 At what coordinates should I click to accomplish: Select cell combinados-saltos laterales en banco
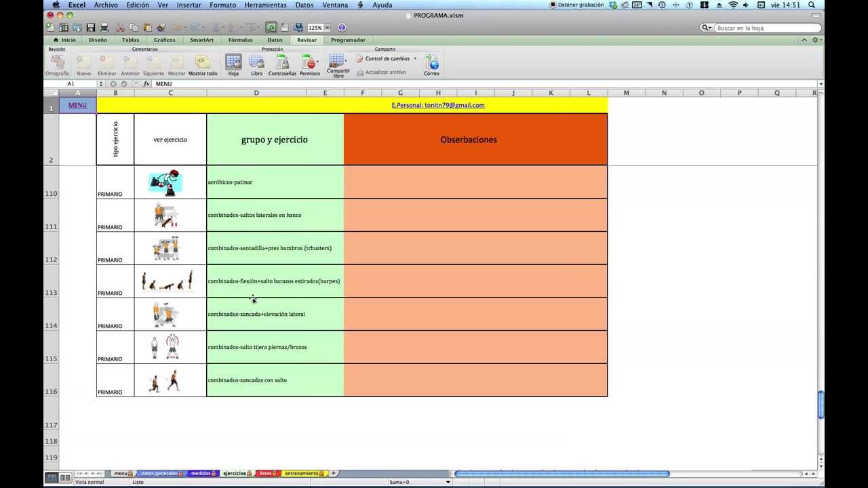275,216
